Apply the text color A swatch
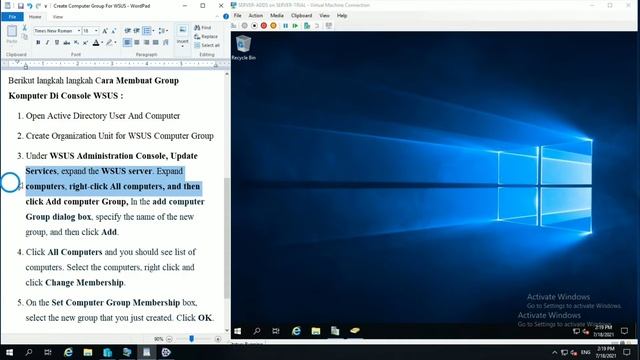 tap(96, 42)
